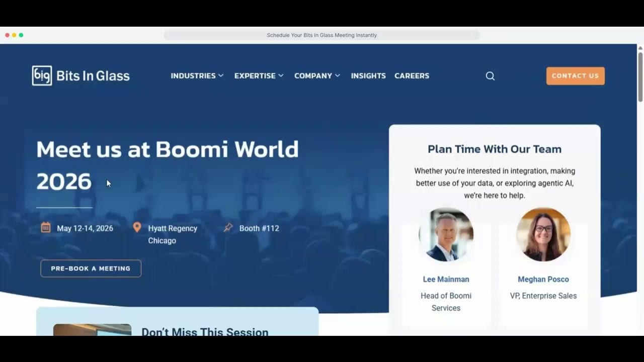Viewport: 644px width, 362px height.
Task: Open the Insights page
Action: [x=368, y=76]
